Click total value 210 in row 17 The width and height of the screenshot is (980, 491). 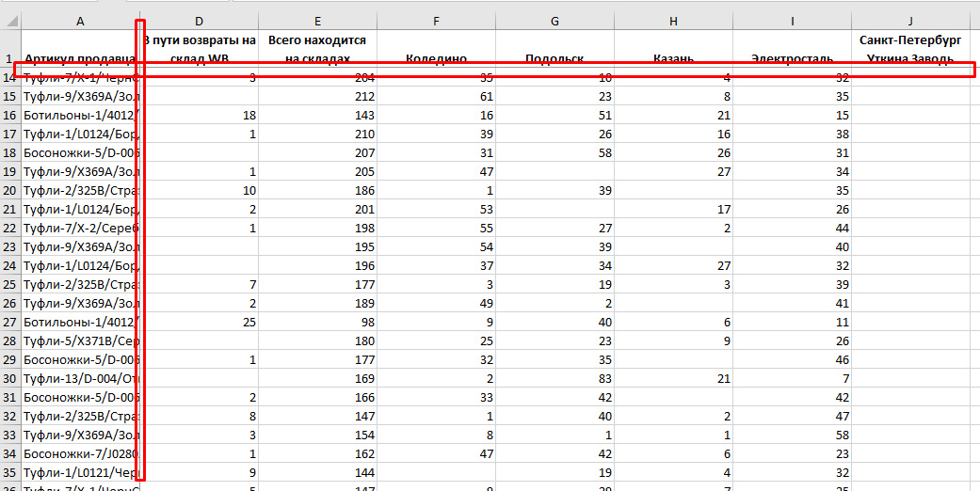pyautogui.click(x=317, y=134)
